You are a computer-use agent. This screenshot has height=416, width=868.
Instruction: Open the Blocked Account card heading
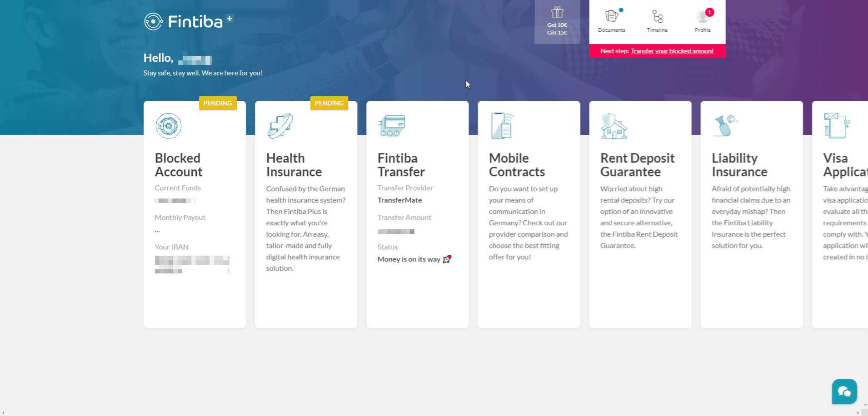coord(179,165)
